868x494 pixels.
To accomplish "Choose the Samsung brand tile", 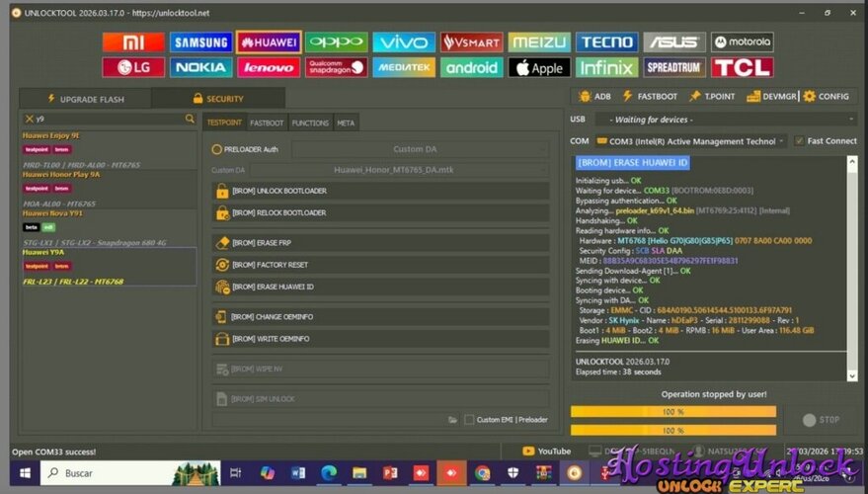I will pos(200,42).
